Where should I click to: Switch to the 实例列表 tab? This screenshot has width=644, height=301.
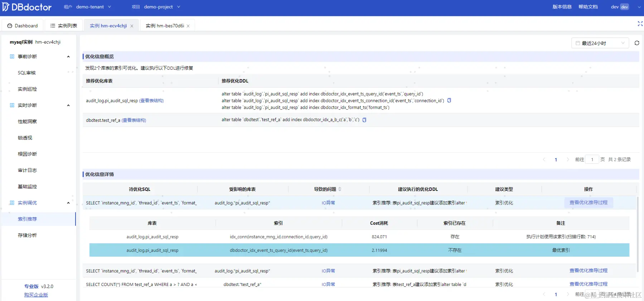pyautogui.click(x=64, y=26)
